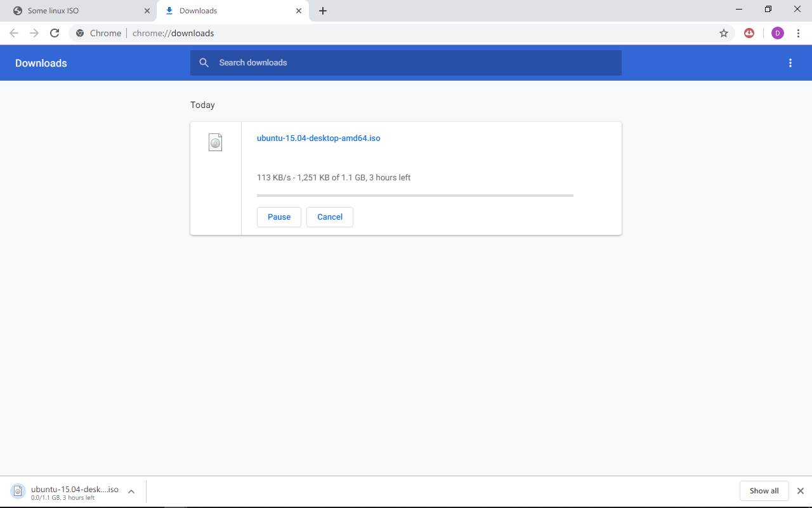Click the browser back navigation arrow
Image resolution: width=812 pixels, height=508 pixels.
[13, 33]
